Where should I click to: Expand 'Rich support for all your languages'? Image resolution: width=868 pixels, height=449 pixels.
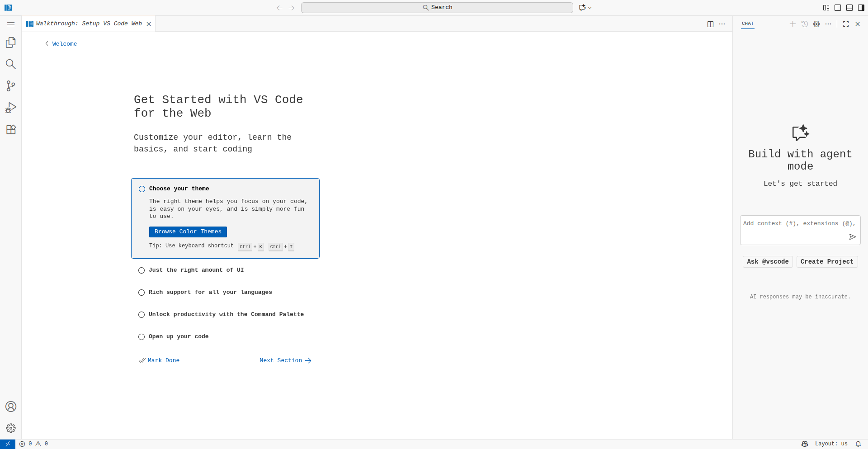[210, 293]
